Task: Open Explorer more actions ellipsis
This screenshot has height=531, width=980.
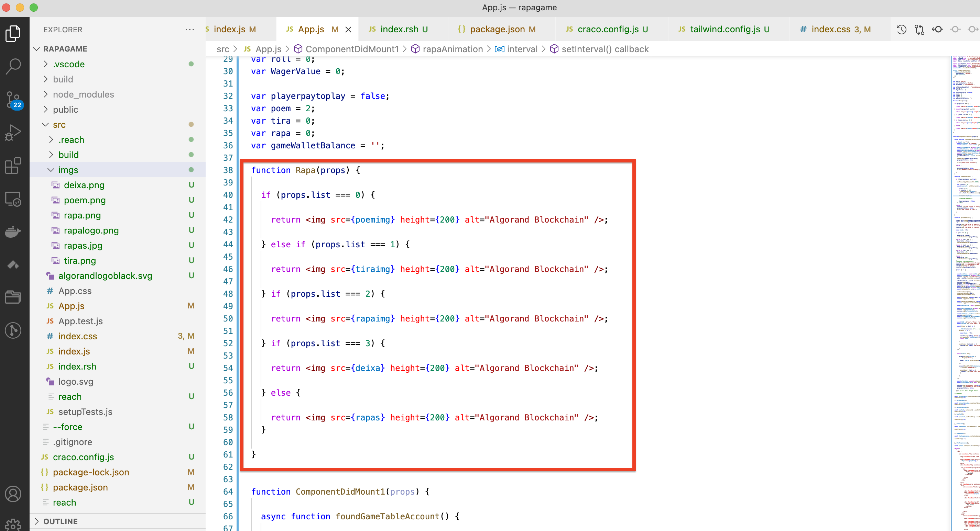Action: point(189,29)
